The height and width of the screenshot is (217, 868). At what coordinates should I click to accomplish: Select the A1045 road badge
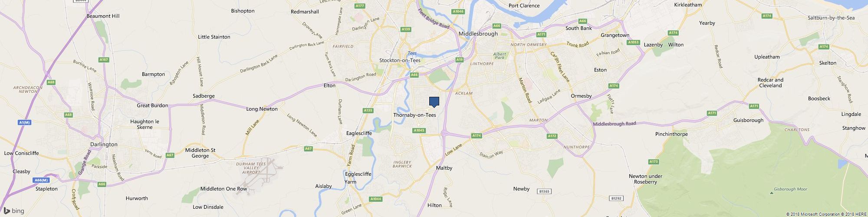click(419, 130)
